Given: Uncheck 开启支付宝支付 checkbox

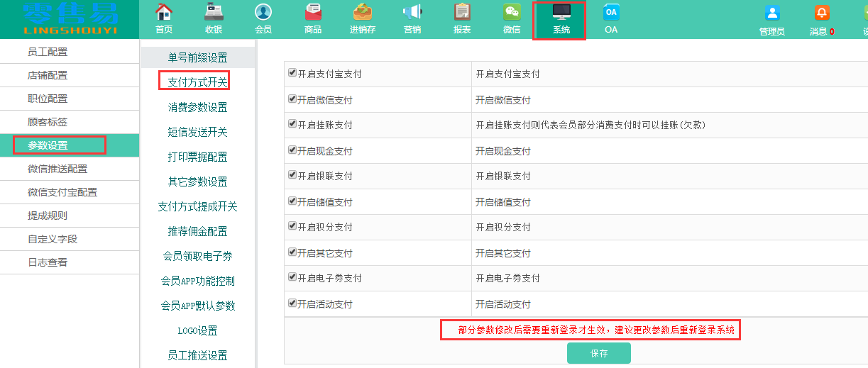Looking at the screenshot, I should point(292,73).
